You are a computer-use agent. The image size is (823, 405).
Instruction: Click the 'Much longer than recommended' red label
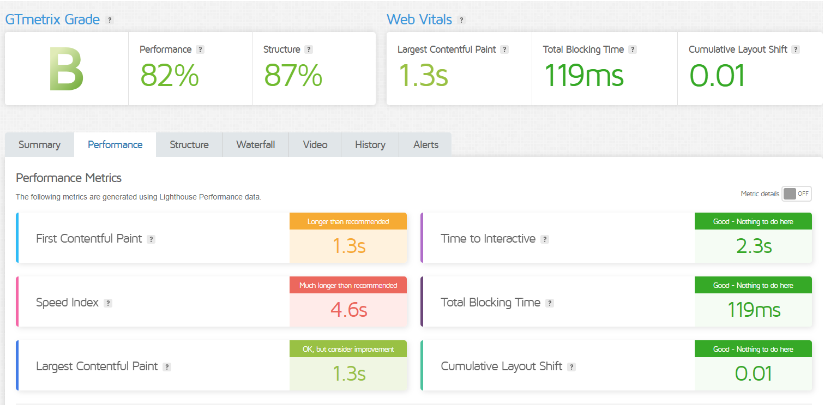pos(349,285)
